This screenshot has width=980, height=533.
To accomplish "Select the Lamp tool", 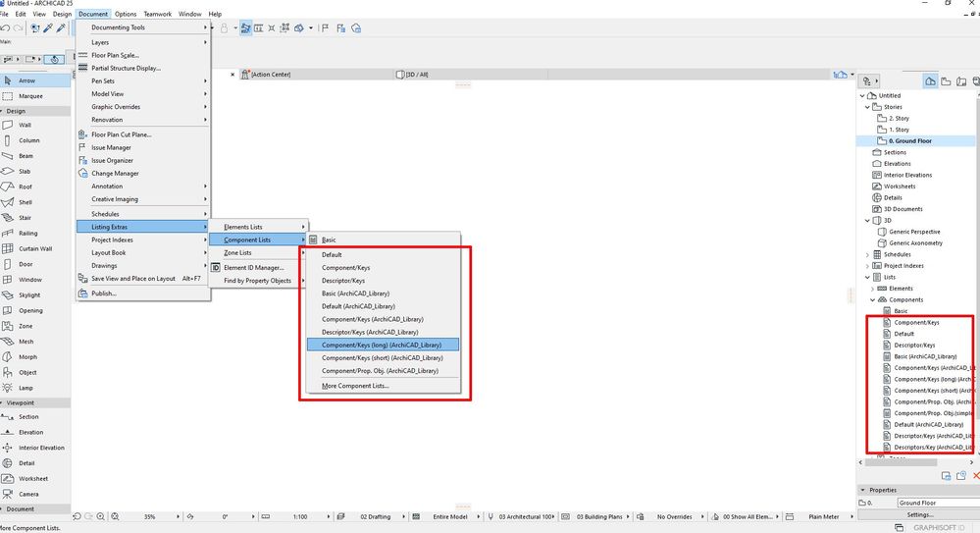I will click(x=35, y=388).
